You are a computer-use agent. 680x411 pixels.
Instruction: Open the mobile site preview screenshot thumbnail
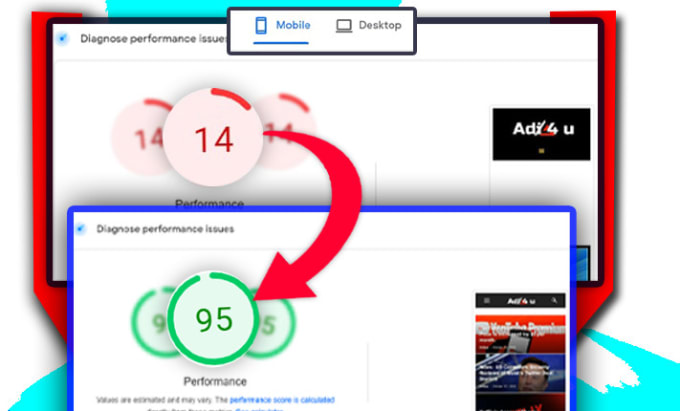[x=520, y=352]
